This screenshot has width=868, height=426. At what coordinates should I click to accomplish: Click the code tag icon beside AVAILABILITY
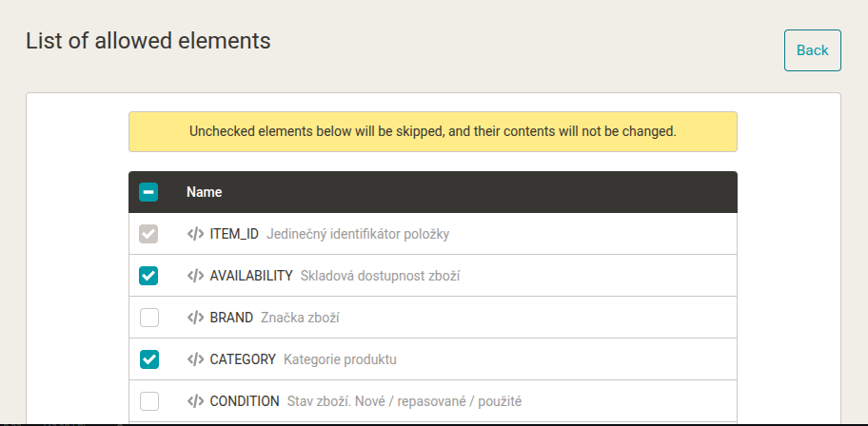click(195, 276)
